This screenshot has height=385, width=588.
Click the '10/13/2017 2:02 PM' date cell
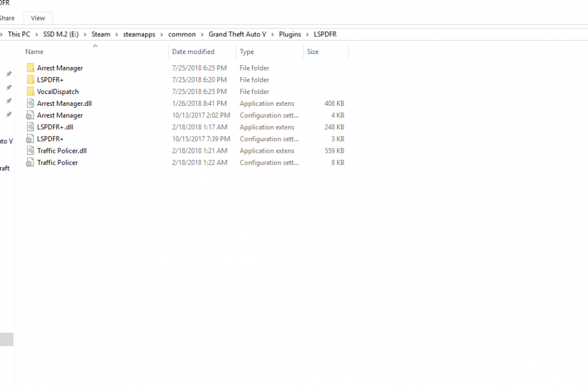[x=201, y=115]
